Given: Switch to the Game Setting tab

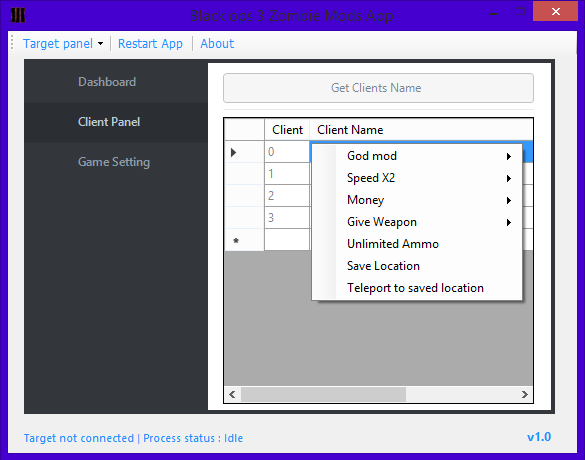Looking at the screenshot, I should click(116, 162).
